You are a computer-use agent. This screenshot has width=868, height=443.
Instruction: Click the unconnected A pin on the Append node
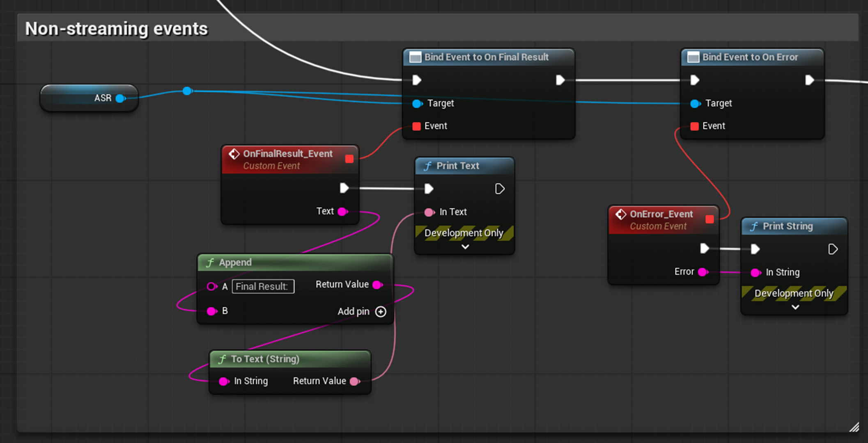[x=211, y=286]
